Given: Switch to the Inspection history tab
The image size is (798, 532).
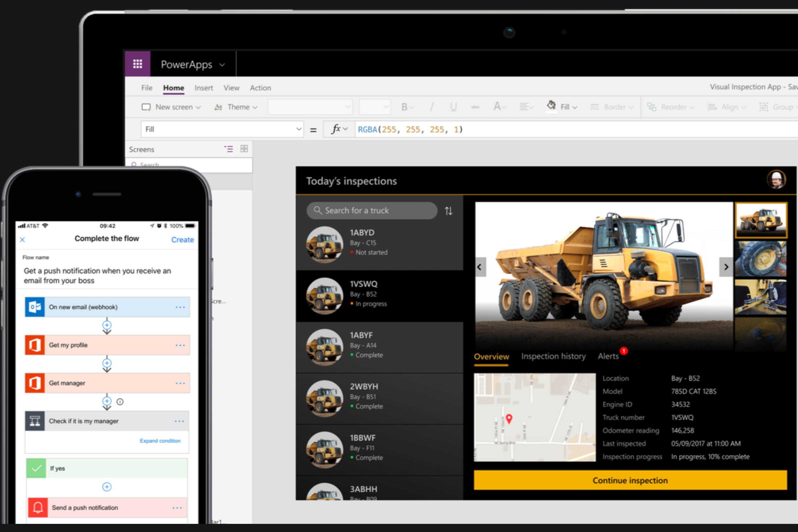Looking at the screenshot, I should 553,356.
